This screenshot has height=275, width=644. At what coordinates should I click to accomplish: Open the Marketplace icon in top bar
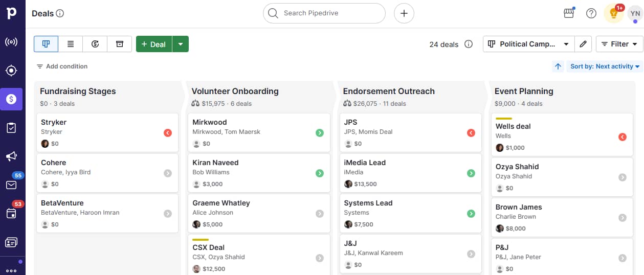pyautogui.click(x=569, y=13)
